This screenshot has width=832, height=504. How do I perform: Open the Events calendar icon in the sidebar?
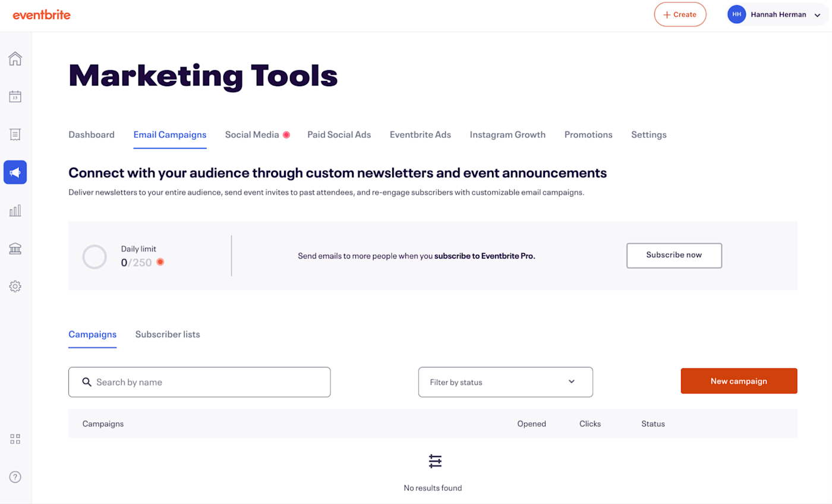[15, 96]
